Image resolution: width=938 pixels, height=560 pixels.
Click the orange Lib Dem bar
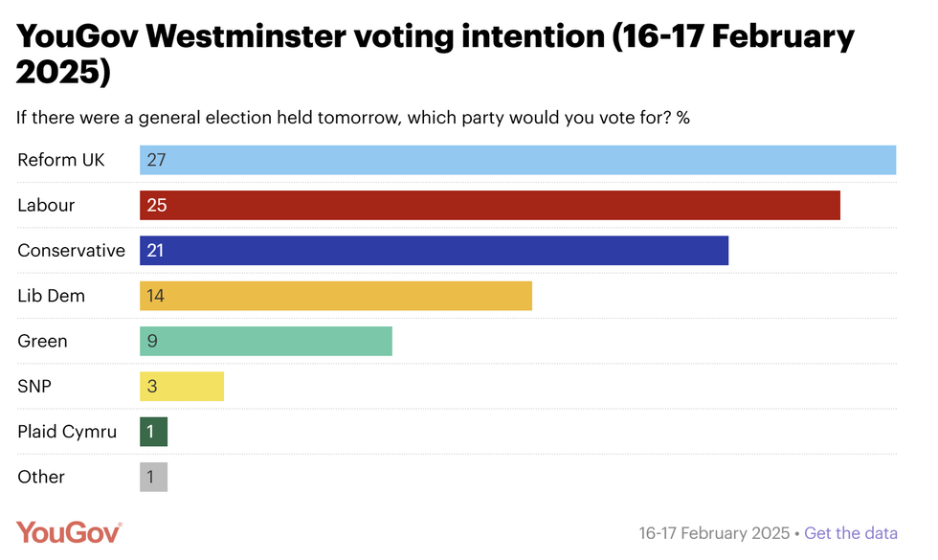(335, 296)
